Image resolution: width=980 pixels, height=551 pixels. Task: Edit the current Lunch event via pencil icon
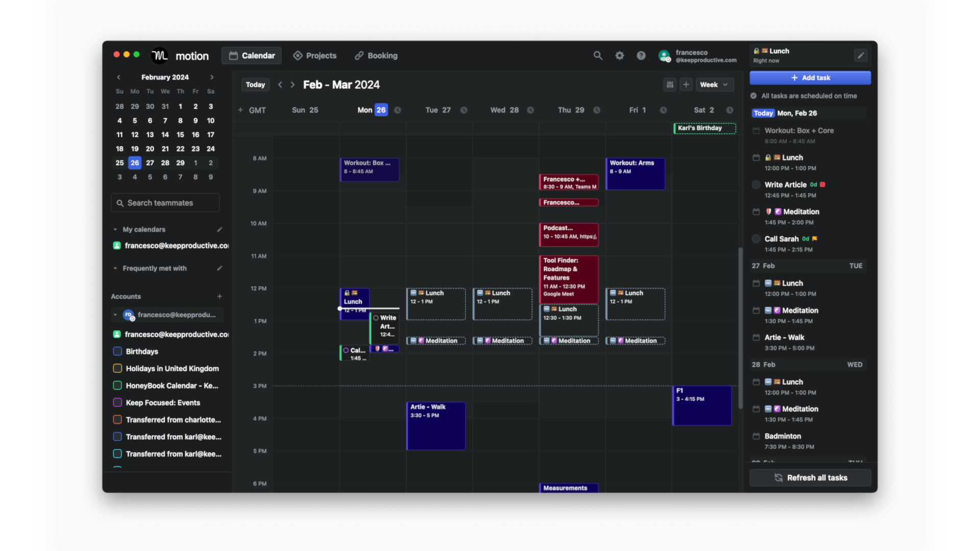[x=861, y=55]
